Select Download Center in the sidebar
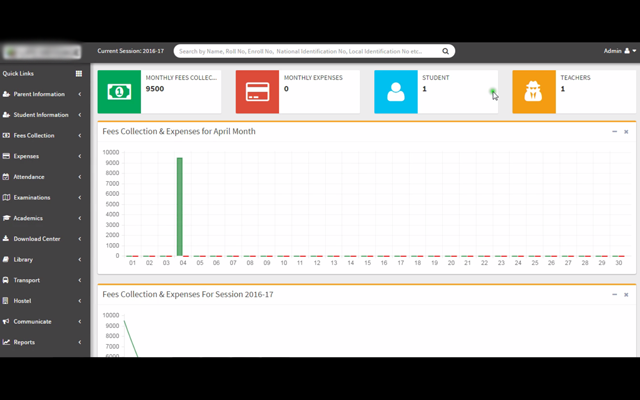 coord(36,239)
